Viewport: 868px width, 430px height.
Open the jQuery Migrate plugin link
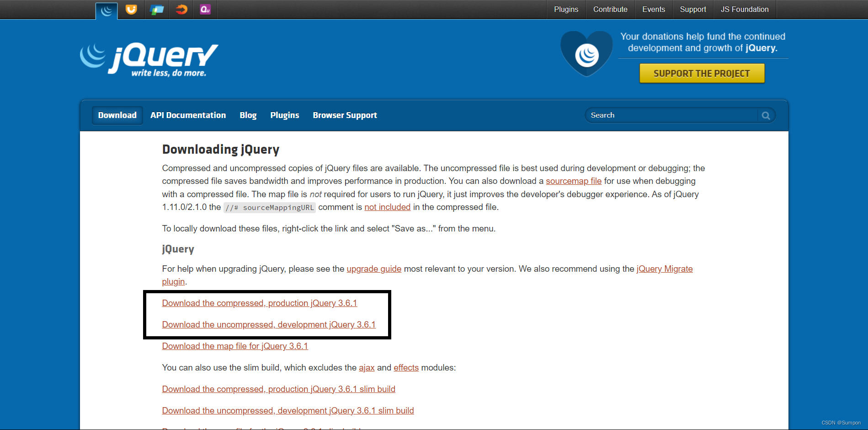tap(665, 269)
